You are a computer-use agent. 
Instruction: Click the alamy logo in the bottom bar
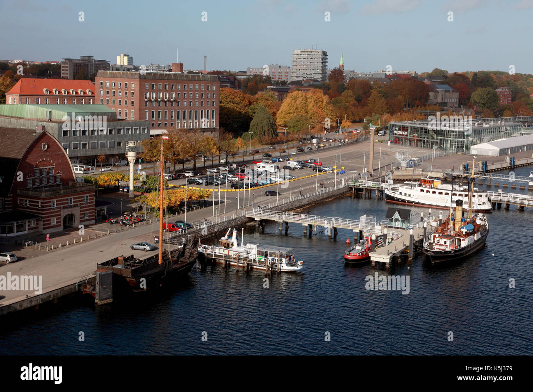coord(41,374)
